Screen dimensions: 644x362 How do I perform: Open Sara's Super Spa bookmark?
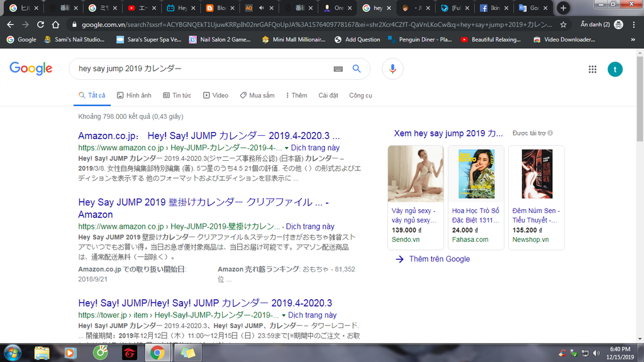148,40
